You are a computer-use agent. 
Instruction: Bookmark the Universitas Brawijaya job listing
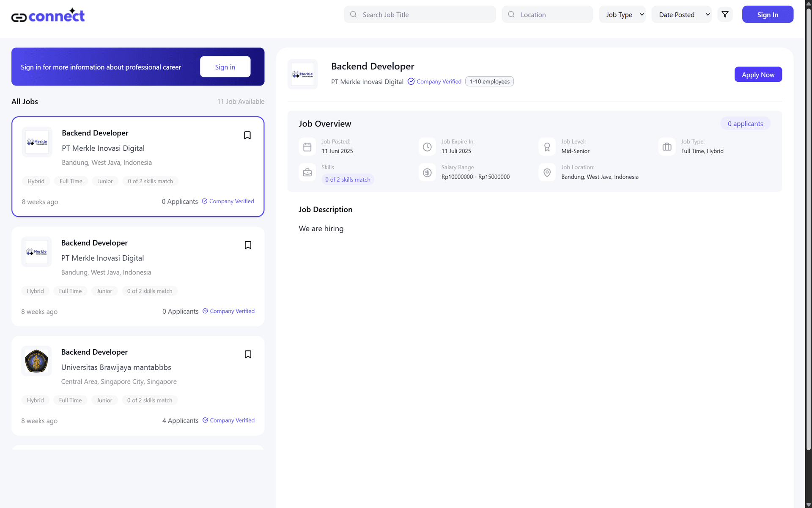coord(248,354)
